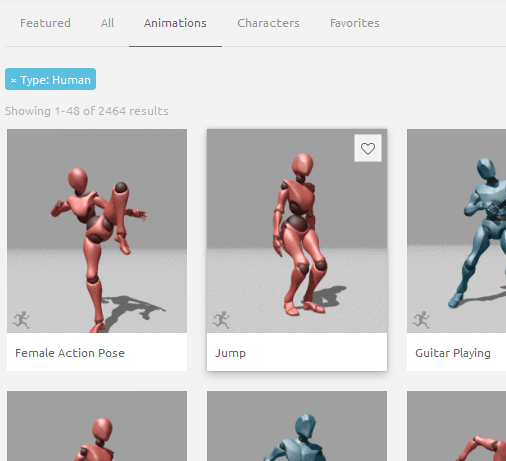Click running-figure icon on Jump card

(221, 320)
